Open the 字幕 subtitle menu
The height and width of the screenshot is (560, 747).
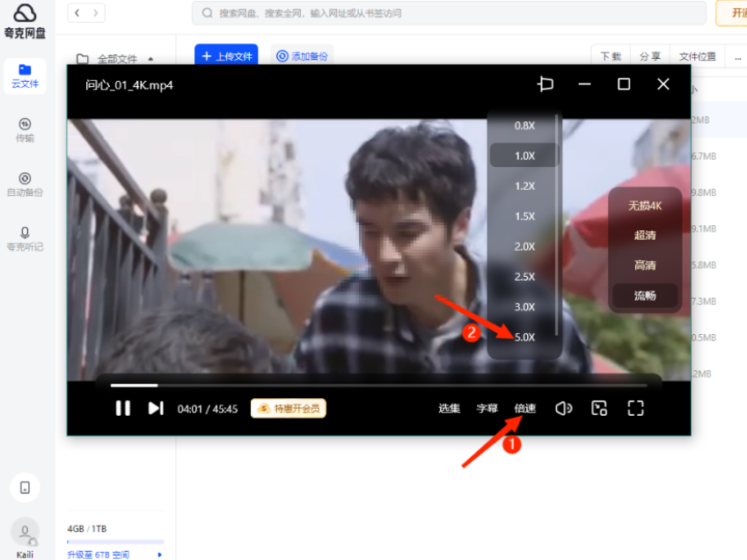click(487, 408)
